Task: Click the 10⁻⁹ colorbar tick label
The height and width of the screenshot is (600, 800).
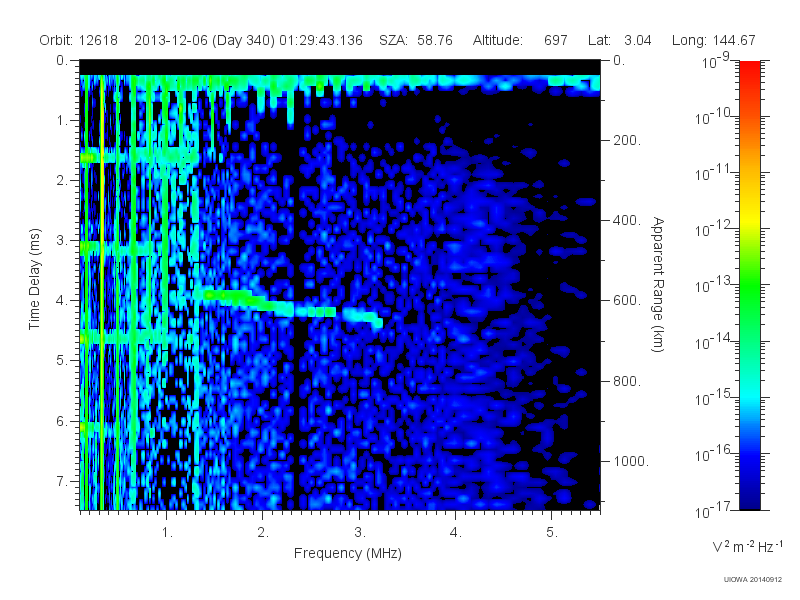Action: coord(716,62)
